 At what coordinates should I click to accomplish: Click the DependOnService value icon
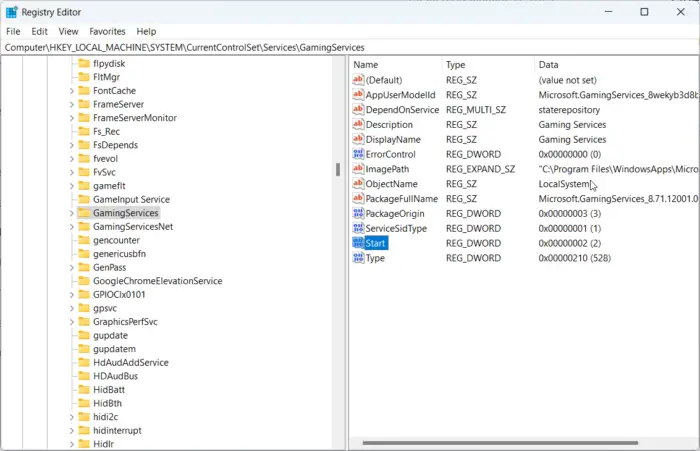tap(358, 109)
